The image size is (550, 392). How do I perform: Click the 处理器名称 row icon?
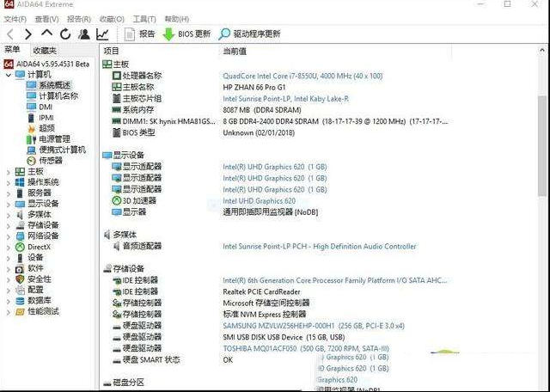point(117,76)
